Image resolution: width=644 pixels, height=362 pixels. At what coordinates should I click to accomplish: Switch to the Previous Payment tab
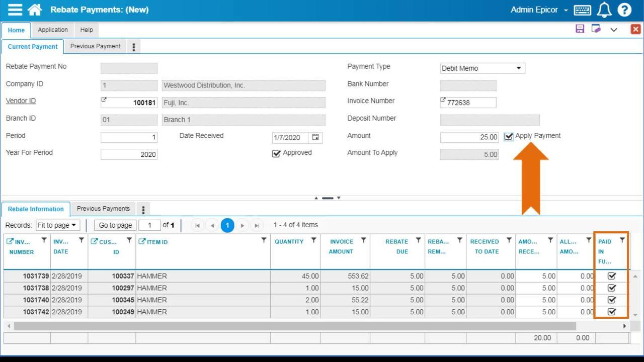point(95,46)
